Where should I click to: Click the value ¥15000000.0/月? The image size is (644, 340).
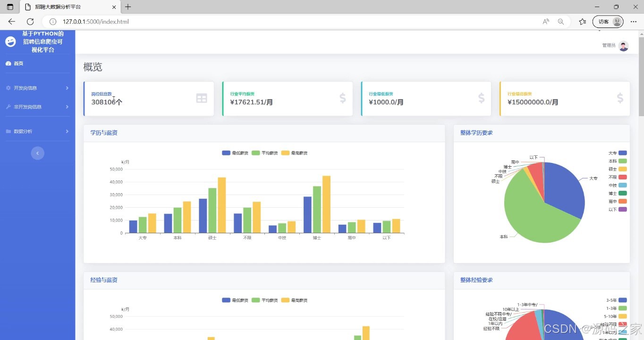pyautogui.click(x=533, y=102)
